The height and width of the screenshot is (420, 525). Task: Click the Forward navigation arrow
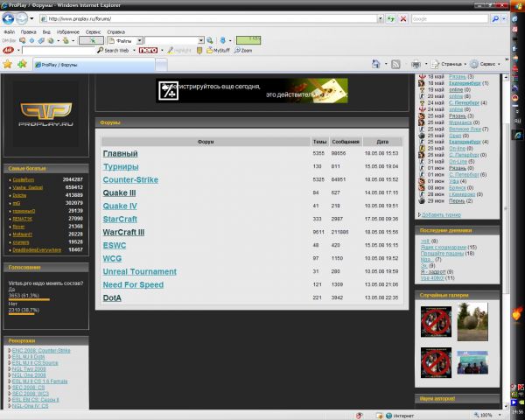pyautogui.click(x=21, y=18)
